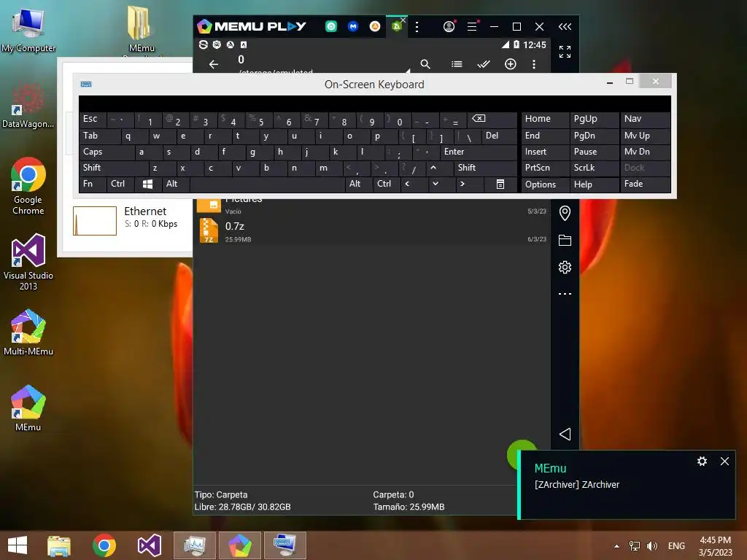
Task: Open the keyboard Options key
Action: [x=545, y=184]
